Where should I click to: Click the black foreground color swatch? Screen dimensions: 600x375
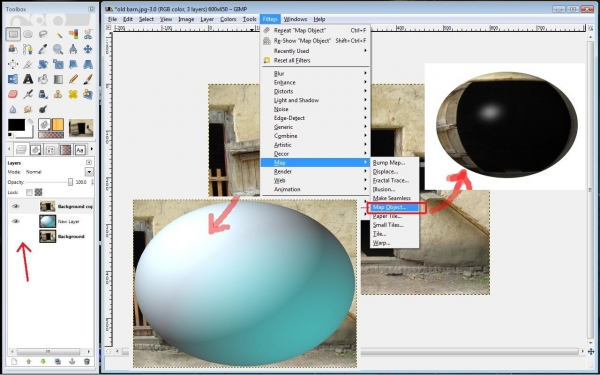pos(16,125)
